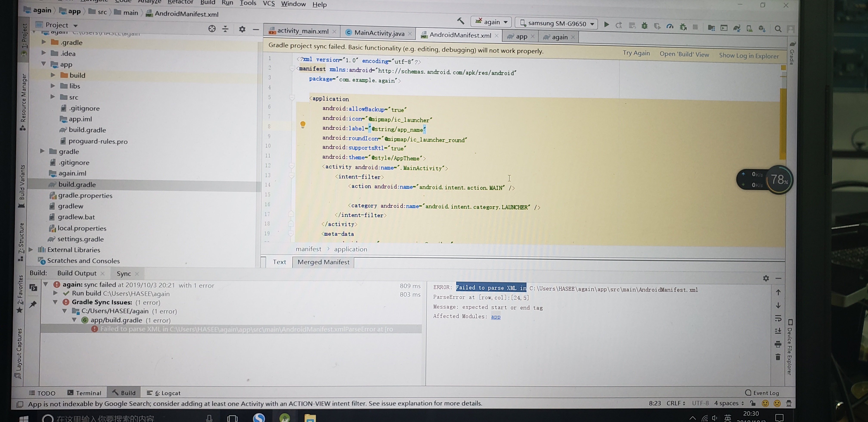868x422 pixels.
Task: Select build.gradle in project root
Action: pos(77,184)
